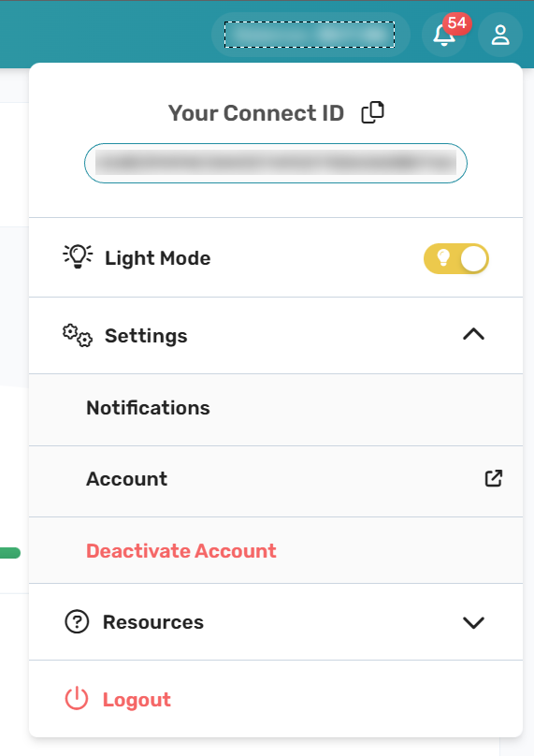Image resolution: width=534 pixels, height=756 pixels.
Task: Click the user profile icon
Action: coord(500,35)
